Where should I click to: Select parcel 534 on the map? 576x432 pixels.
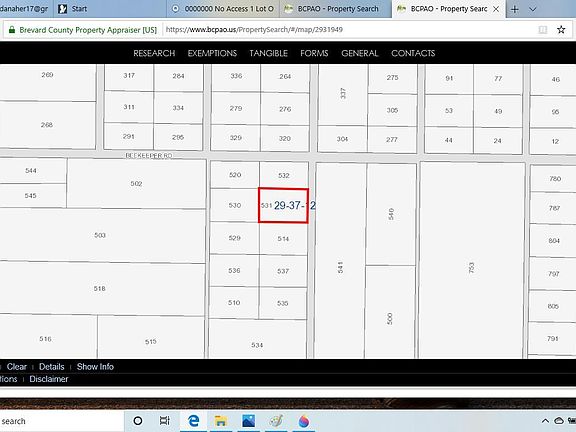[257, 339]
